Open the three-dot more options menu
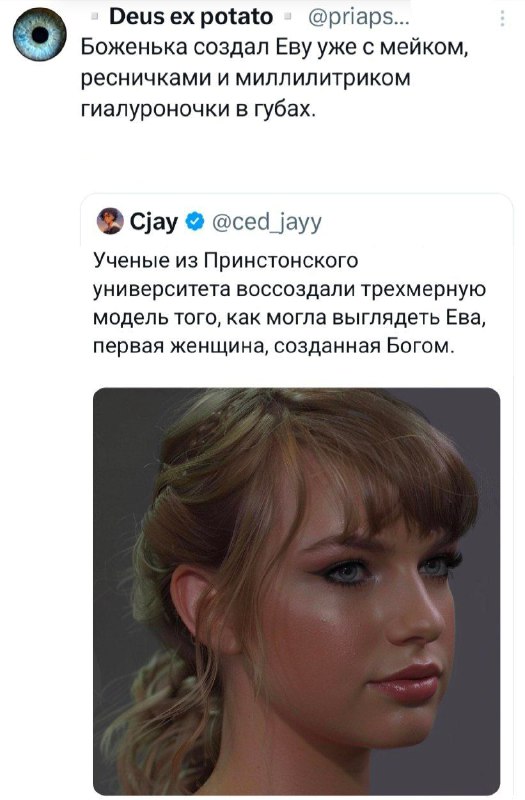This screenshot has width=525, height=800. point(503,19)
